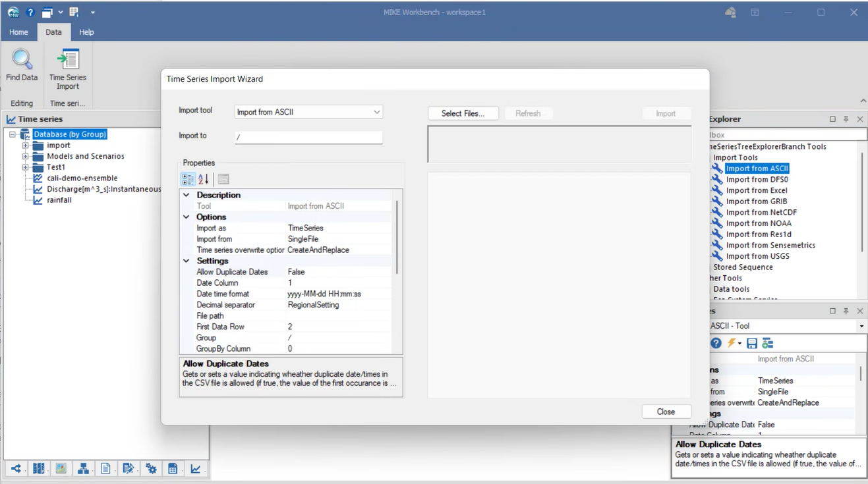Click the blue help question mark in title bar
This screenshot has height=484, width=868.
30,12
